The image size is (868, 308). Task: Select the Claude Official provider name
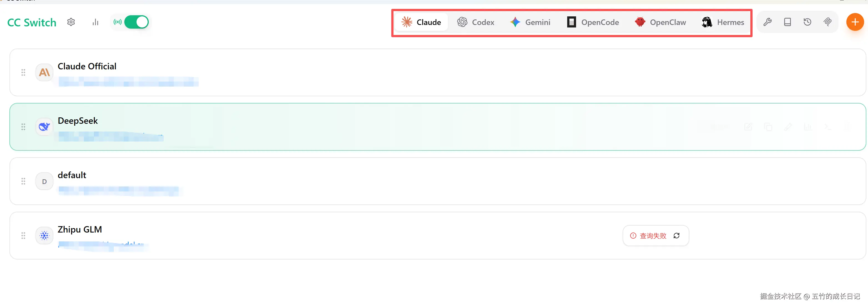click(x=87, y=66)
